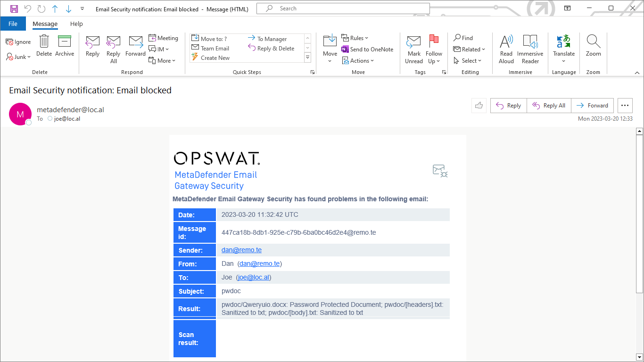Undo the last action in the title bar
This screenshot has width=644, height=362.
click(28, 8)
